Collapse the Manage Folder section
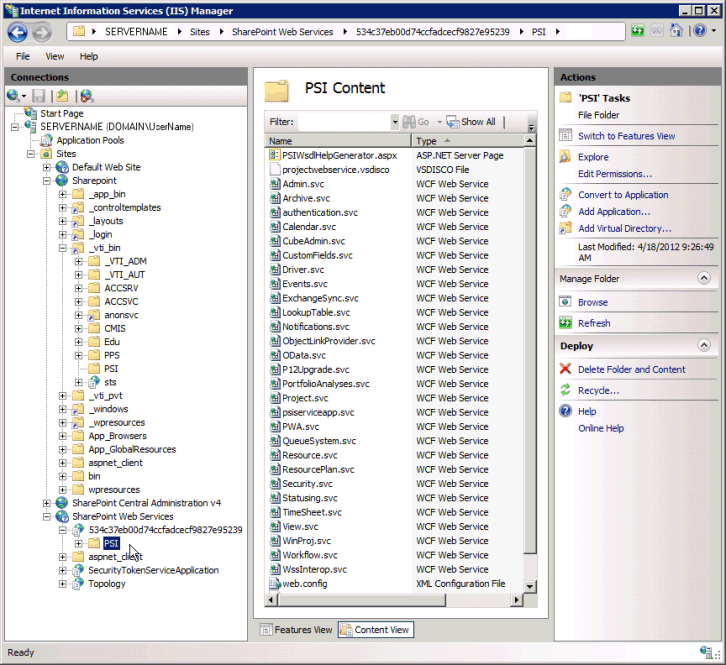This screenshot has width=726, height=665. coord(704,278)
